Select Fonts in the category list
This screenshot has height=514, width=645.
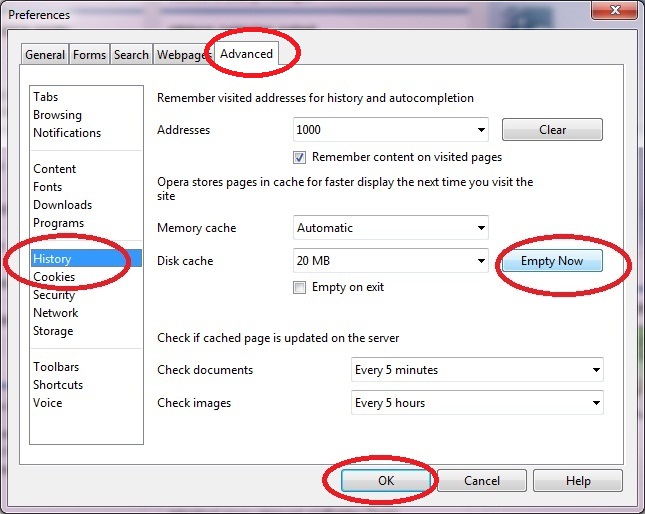coord(86,187)
